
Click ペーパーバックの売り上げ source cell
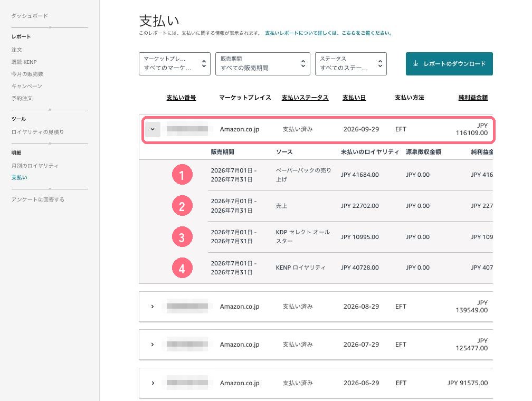(303, 175)
